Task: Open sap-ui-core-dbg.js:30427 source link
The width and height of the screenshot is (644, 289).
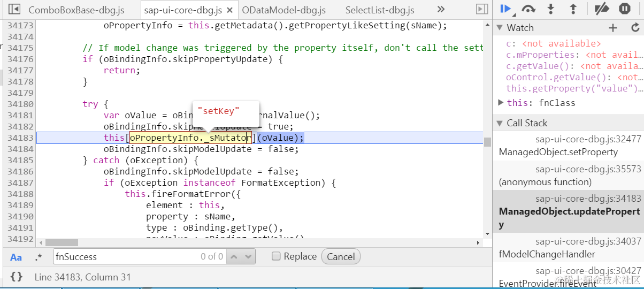Action: pyautogui.click(x=588, y=271)
